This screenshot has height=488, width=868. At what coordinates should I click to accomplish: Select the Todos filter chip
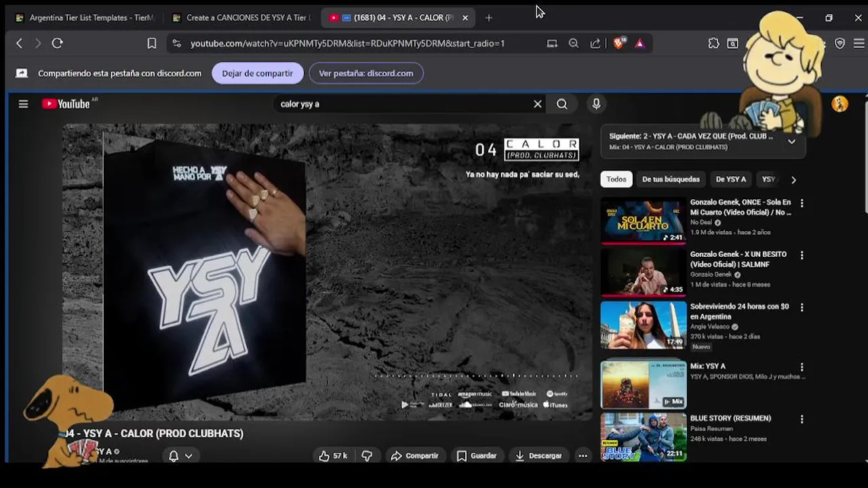(616, 179)
